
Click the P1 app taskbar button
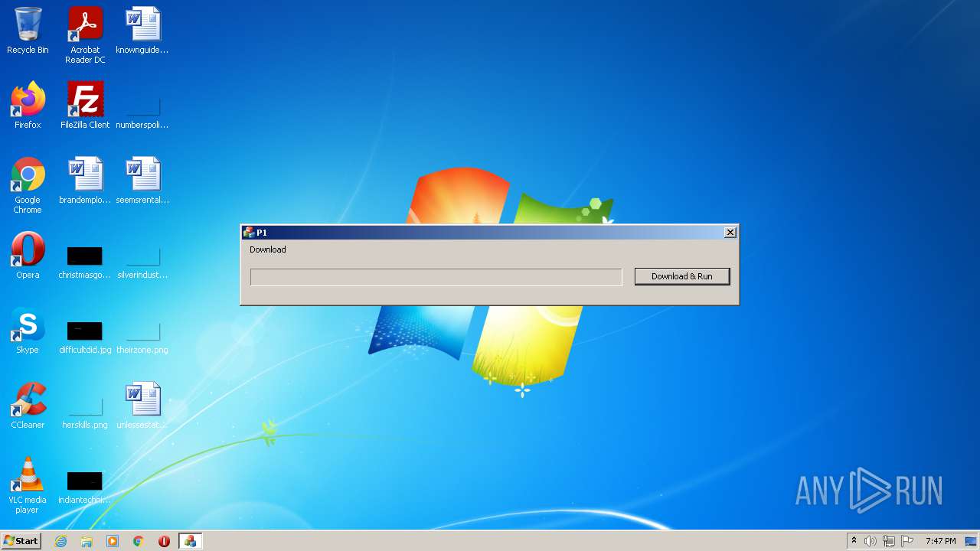click(x=190, y=541)
